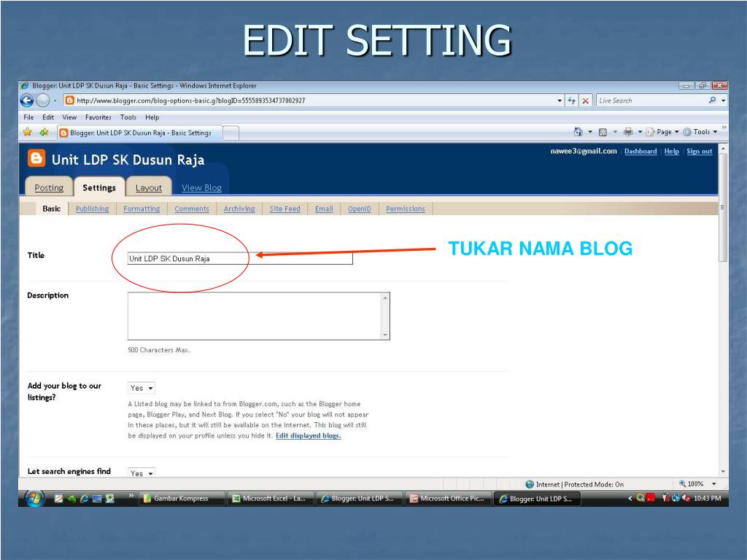This screenshot has width=747, height=560.
Task: Click inside the Description text area
Action: [x=255, y=316]
